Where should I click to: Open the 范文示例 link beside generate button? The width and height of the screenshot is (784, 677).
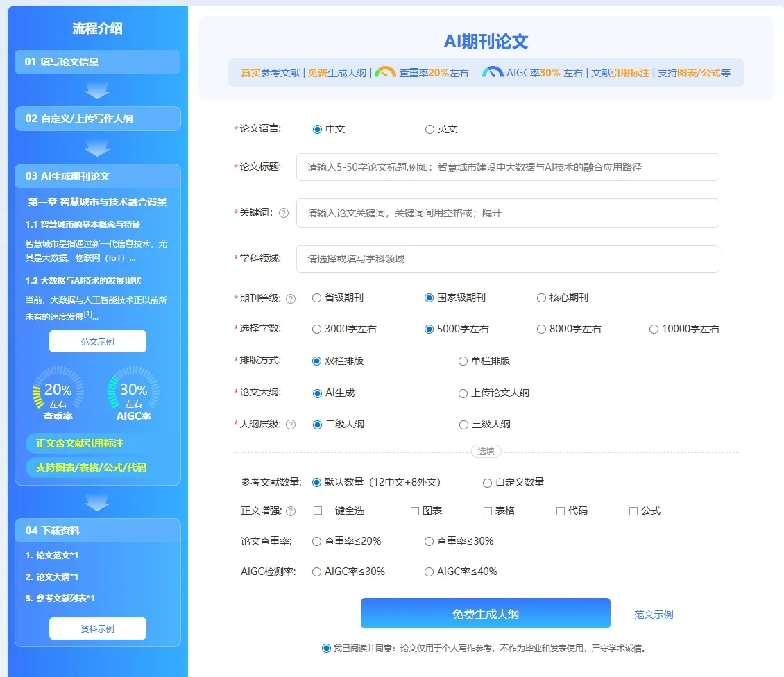(x=653, y=615)
